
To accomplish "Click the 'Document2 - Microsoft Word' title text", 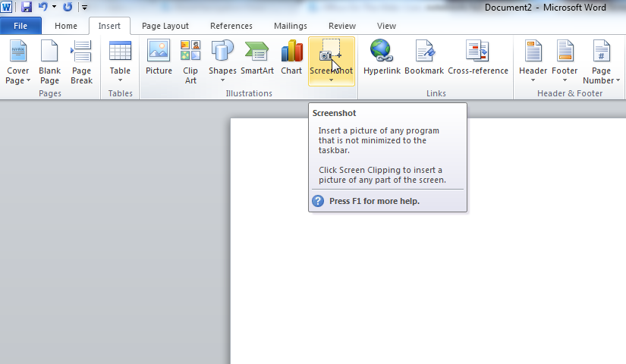I will (546, 7).
